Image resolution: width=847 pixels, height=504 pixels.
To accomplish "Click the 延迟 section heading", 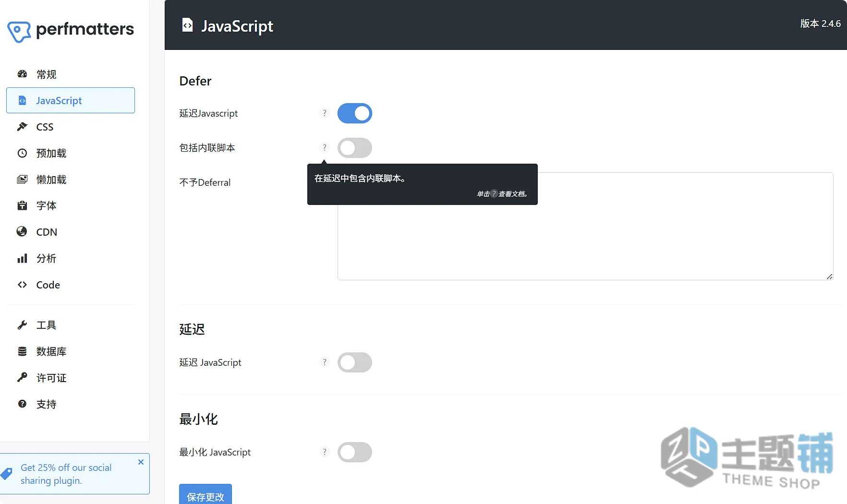I will tap(192, 329).
